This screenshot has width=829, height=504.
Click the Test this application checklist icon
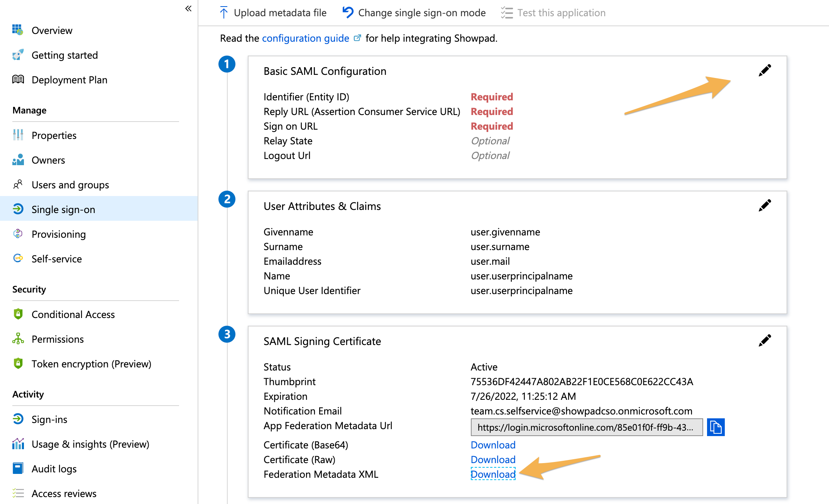tap(507, 13)
